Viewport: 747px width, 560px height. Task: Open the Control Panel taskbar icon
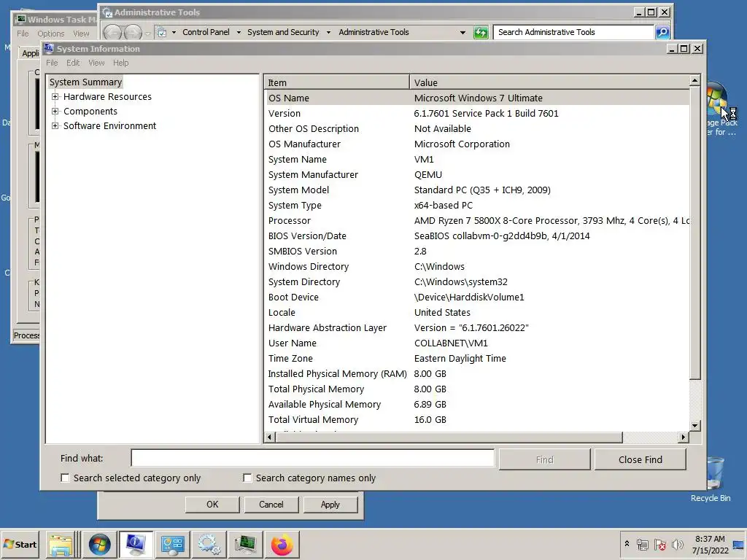pos(172,544)
